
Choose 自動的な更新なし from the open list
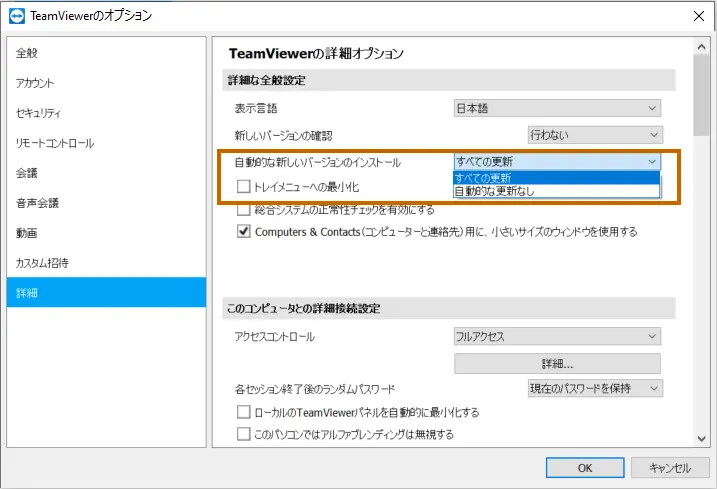tap(556, 191)
